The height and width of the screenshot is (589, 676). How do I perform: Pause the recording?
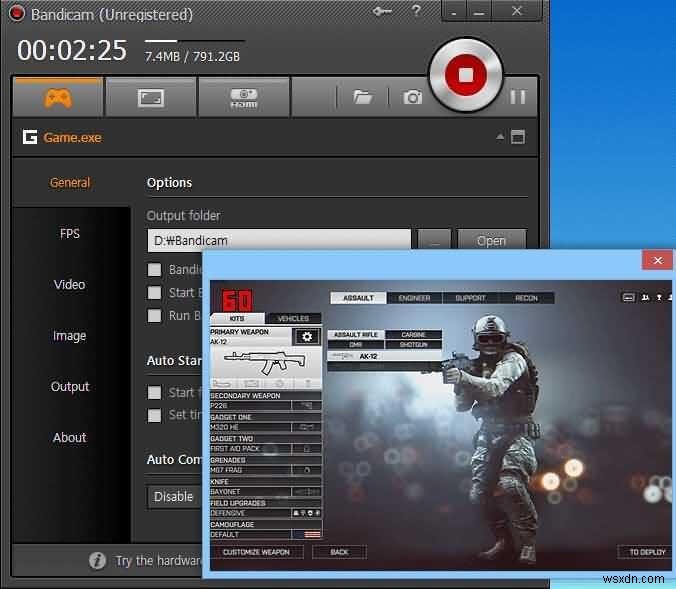click(x=518, y=97)
